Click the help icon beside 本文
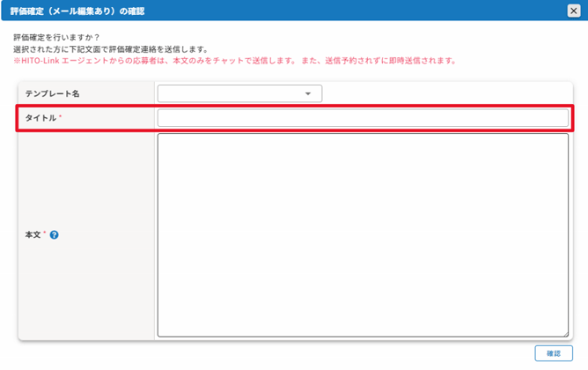The image size is (588, 370). (55, 235)
